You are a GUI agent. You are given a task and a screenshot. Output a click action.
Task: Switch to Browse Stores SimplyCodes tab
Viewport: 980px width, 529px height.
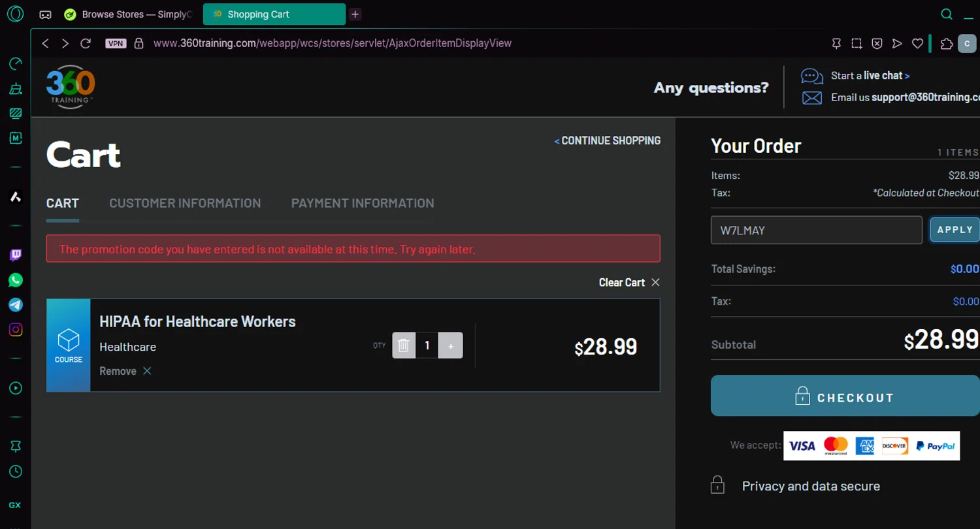(129, 14)
